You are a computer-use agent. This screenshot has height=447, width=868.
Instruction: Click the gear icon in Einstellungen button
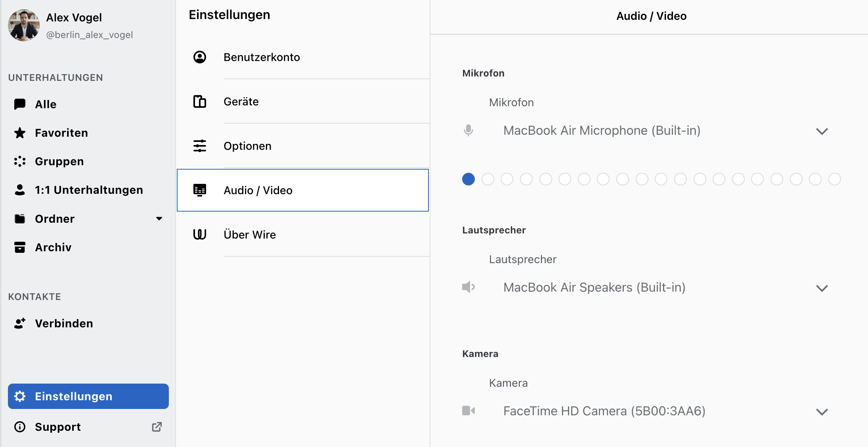click(20, 396)
